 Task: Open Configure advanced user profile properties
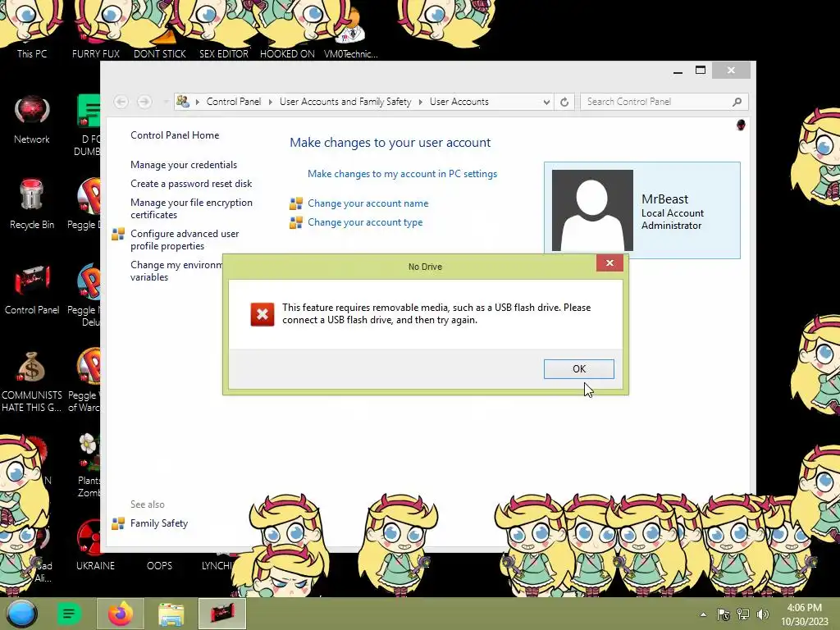tap(185, 240)
